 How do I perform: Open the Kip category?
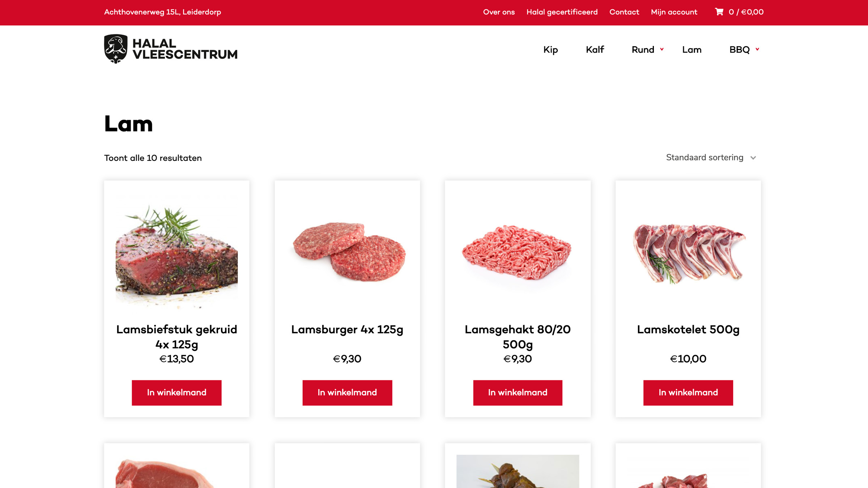tap(550, 50)
